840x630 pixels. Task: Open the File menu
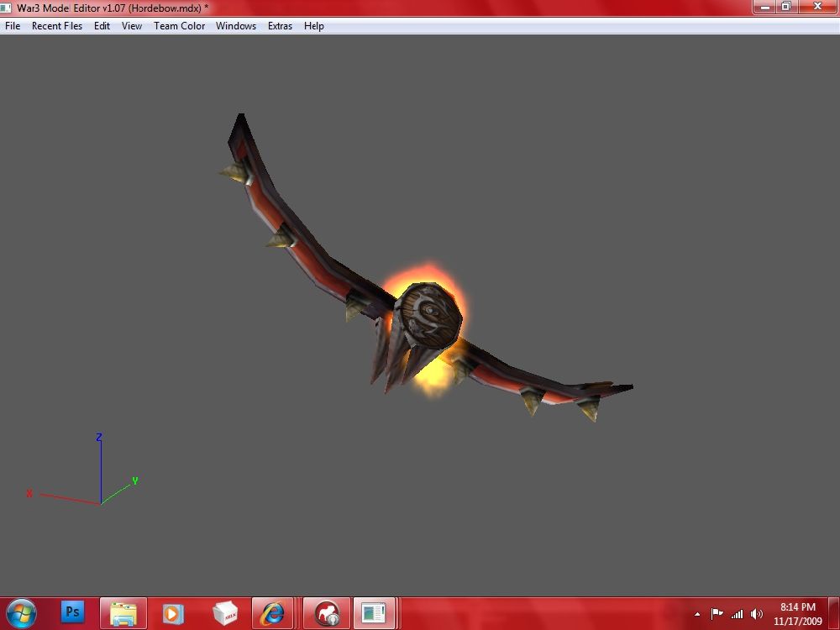pyautogui.click(x=13, y=26)
